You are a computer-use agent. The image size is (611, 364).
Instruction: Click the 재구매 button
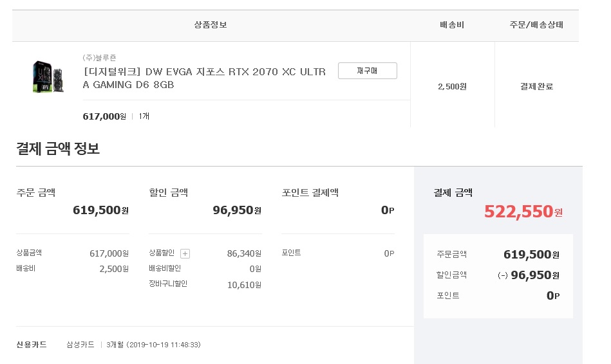[367, 71]
